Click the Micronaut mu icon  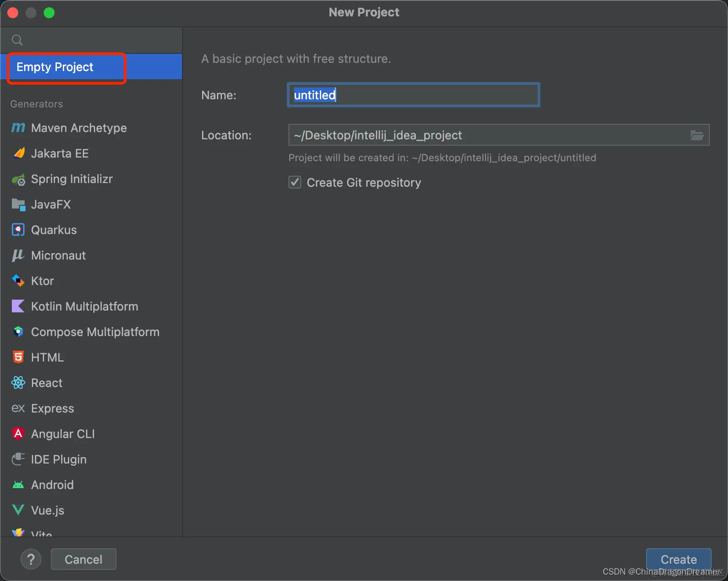tap(18, 255)
